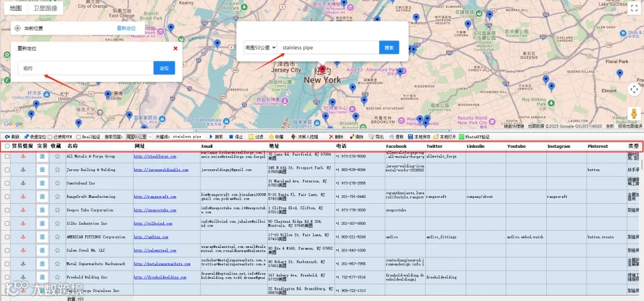Screen dimensions: 644x301
Task: Click the 本地打开 open-folder toolbar button
Action: (445, 136)
